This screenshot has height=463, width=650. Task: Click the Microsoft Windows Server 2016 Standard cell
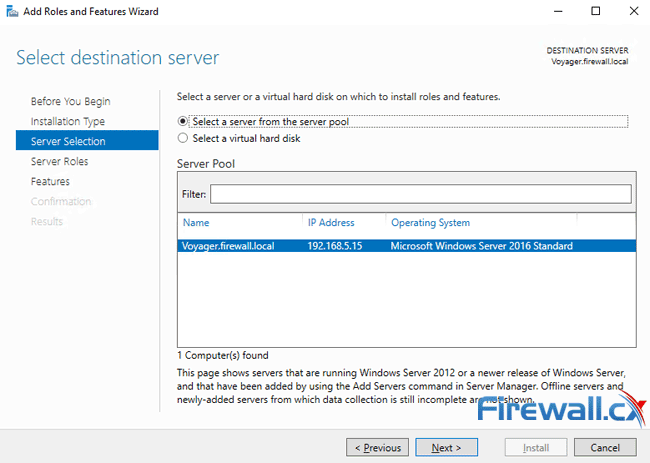481,246
